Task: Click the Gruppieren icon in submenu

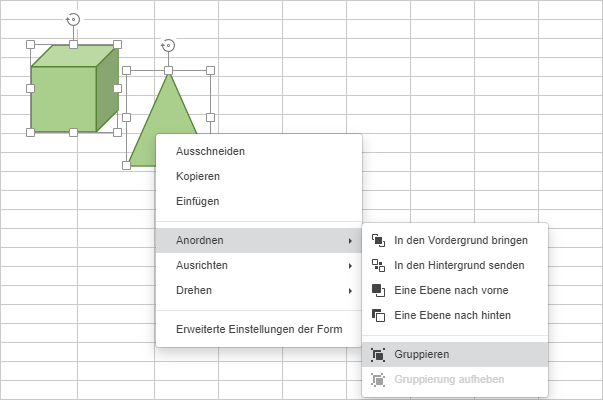Action: coord(378,355)
